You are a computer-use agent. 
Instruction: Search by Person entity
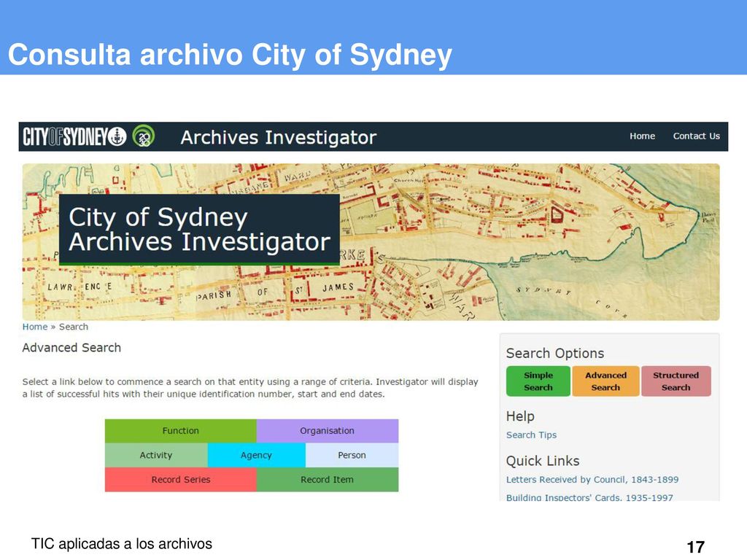[352, 455]
